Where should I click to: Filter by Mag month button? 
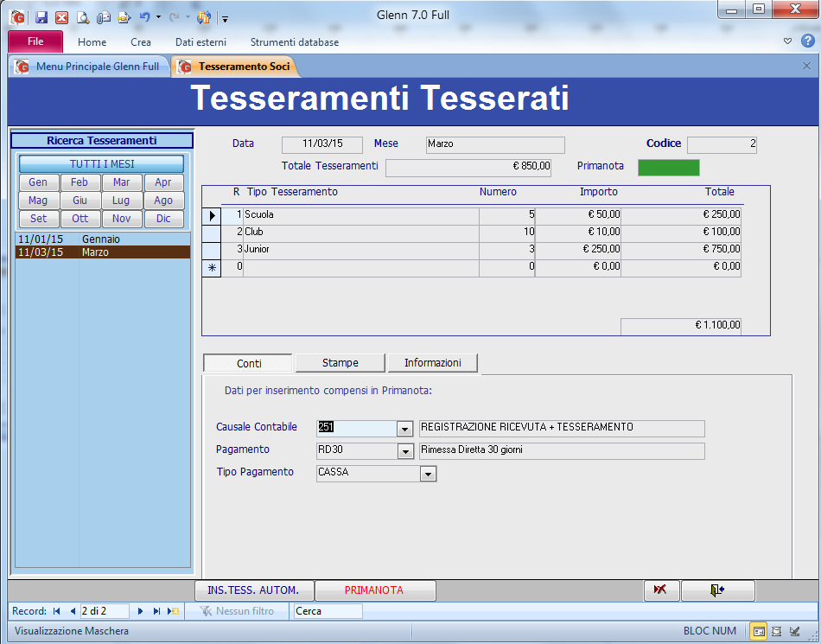point(38,201)
